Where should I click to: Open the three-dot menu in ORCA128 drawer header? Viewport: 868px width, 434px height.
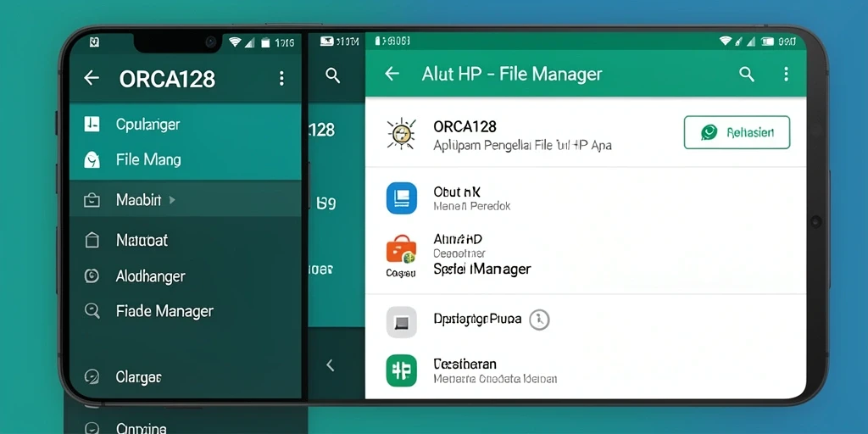tap(281, 78)
